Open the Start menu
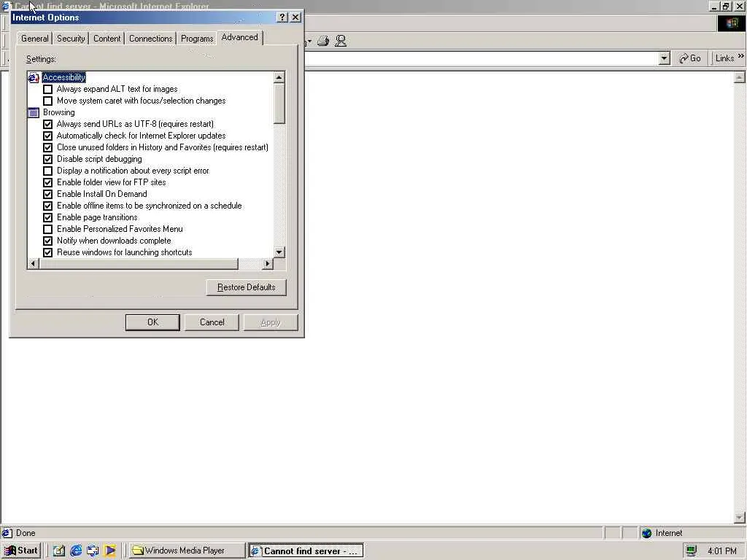Screen dimensions: 747x560 pos(21,551)
